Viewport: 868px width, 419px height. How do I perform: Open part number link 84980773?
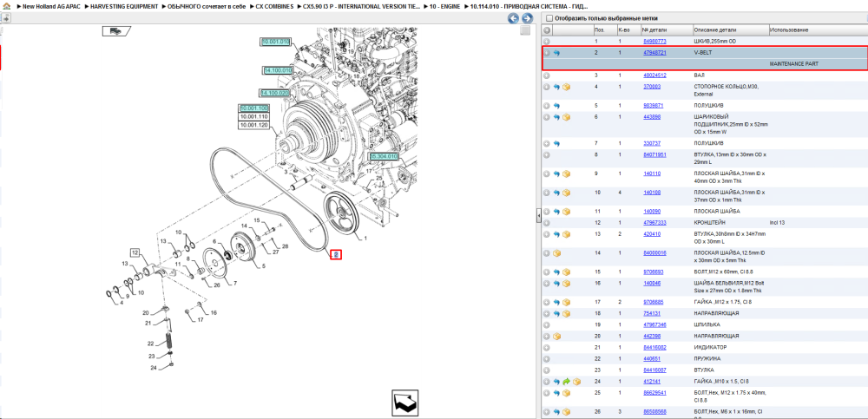tap(654, 42)
